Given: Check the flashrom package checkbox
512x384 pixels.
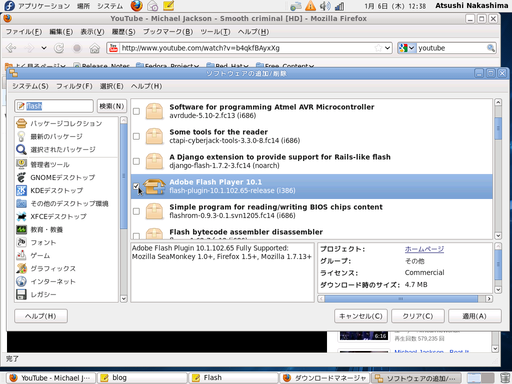Looking at the screenshot, I should (136, 211).
